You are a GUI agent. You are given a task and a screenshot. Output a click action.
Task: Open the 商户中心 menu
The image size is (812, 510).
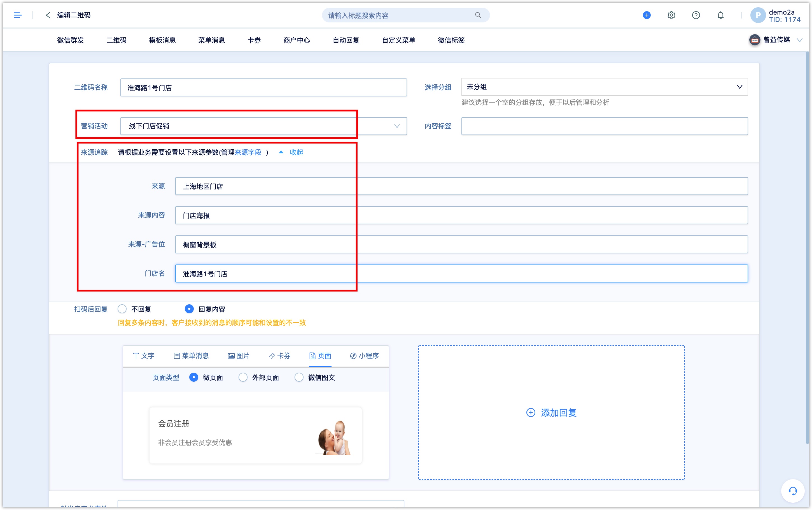[297, 40]
